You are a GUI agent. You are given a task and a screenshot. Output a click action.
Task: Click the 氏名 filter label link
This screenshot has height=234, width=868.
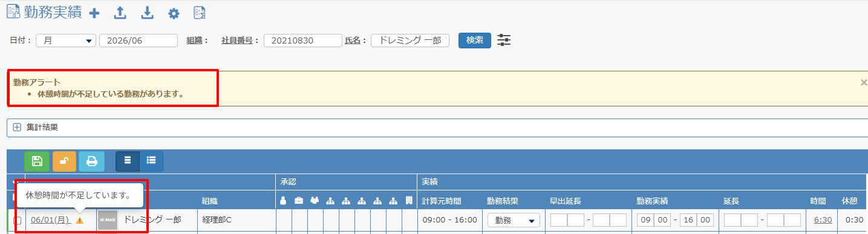352,41
